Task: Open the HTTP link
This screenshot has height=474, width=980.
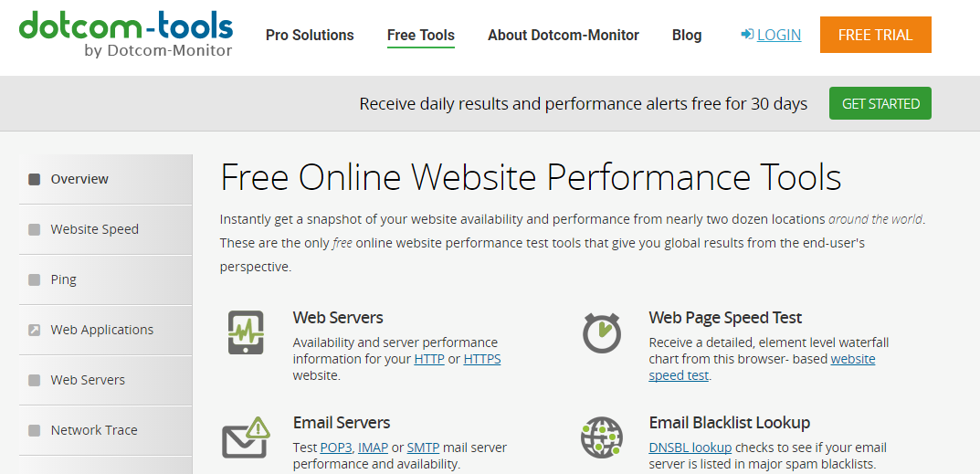Action: click(429, 360)
